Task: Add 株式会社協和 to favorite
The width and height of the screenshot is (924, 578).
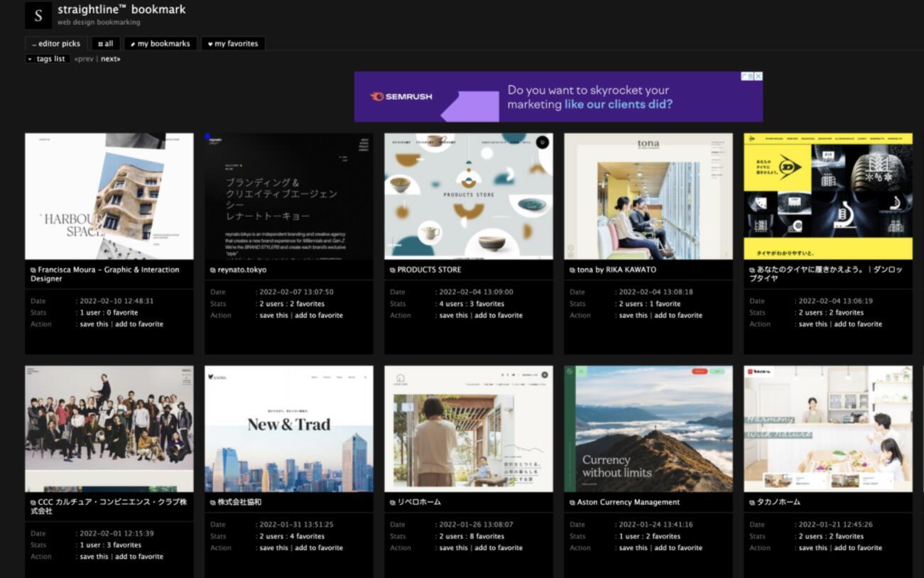Action: [x=319, y=547]
